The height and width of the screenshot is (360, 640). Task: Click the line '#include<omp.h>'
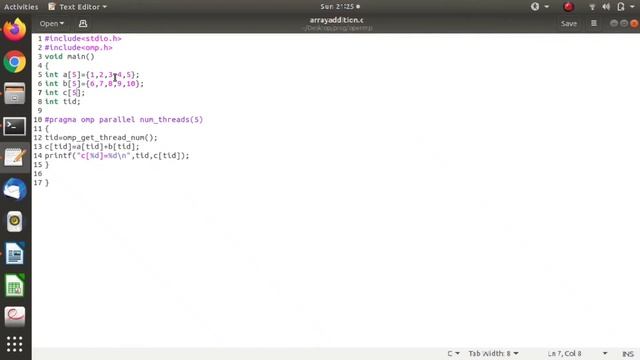78,47
